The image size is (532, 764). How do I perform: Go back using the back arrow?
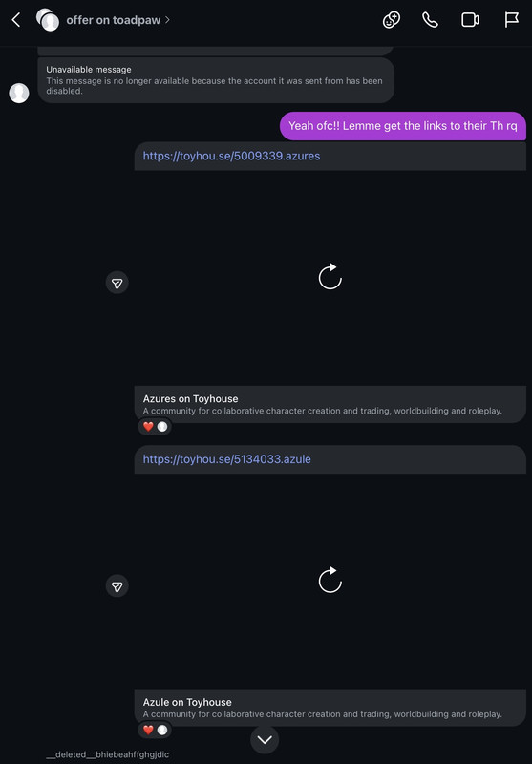pos(16,20)
